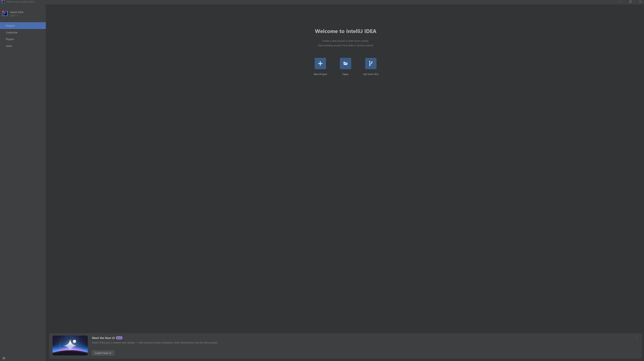Select the Projects tab
Screen dimensions: 644x361
point(23,25)
